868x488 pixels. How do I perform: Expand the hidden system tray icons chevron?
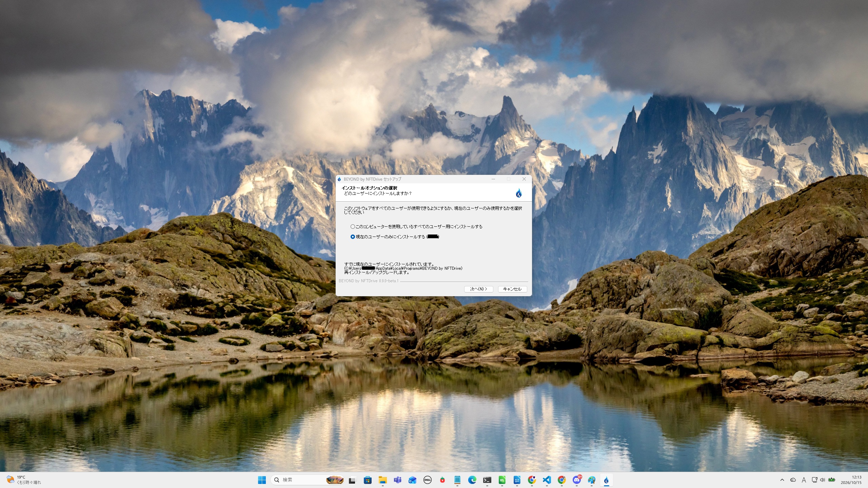tap(782, 480)
